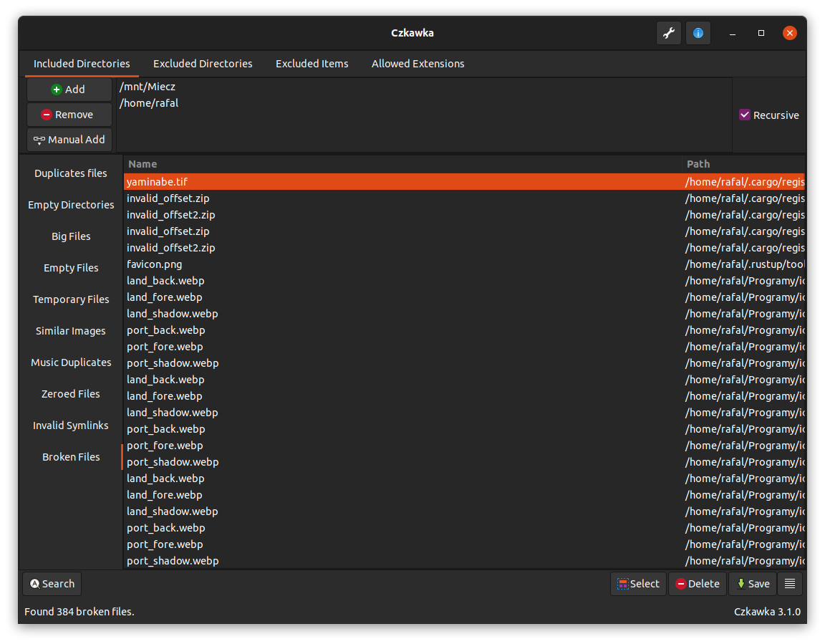Open Duplicates files tool
This screenshot has height=644, width=825.
(x=70, y=173)
